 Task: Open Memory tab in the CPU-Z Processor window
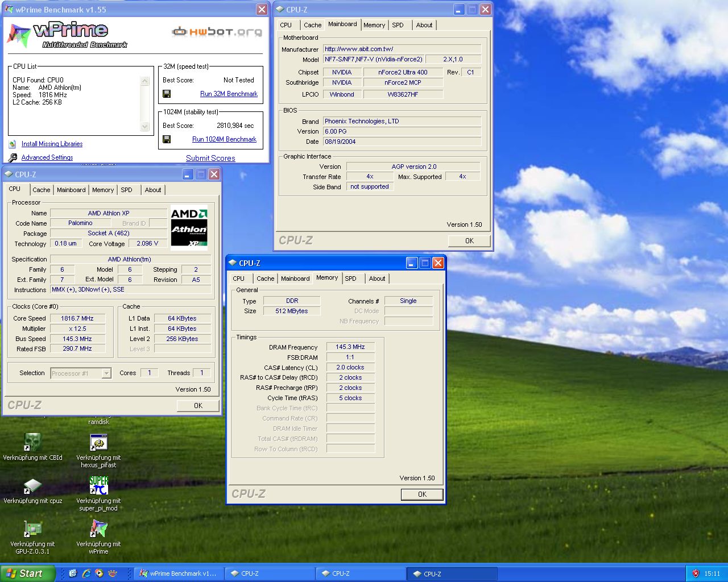pos(103,190)
